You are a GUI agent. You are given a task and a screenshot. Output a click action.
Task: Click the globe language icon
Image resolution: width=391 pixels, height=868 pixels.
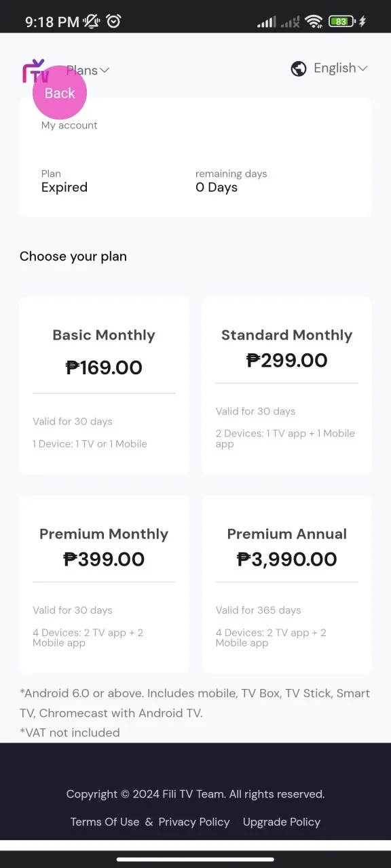(298, 68)
